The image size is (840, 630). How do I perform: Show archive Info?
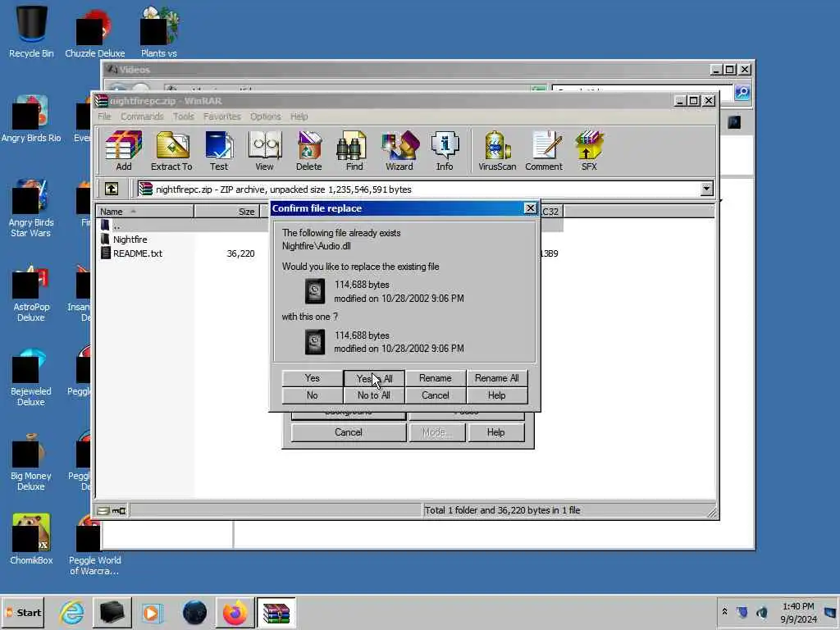pyautogui.click(x=445, y=151)
